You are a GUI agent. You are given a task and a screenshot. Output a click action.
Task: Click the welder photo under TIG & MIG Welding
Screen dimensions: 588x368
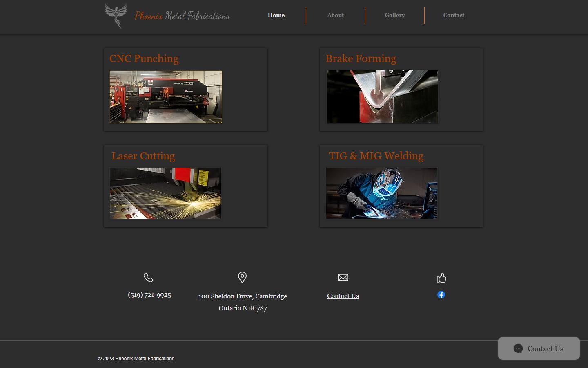(x=382, y=193)
